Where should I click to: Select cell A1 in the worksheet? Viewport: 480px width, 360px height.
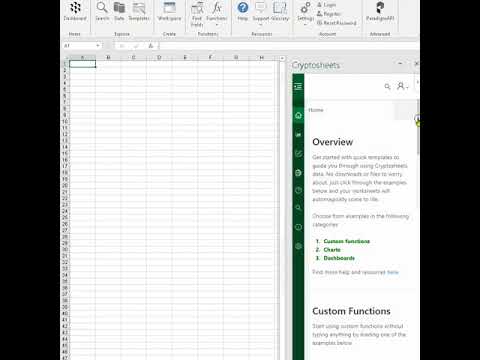(x=82, y=64)
